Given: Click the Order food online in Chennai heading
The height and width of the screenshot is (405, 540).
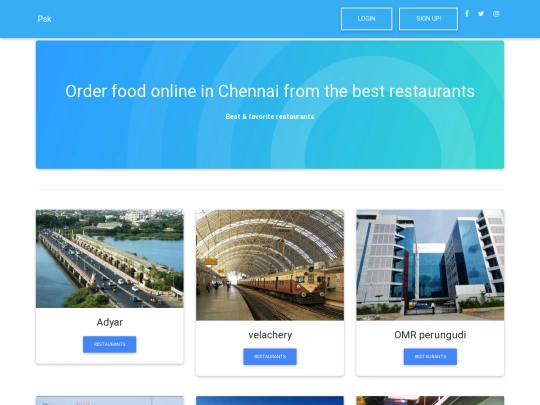Looking at the screenshot, I should point(270,91).
